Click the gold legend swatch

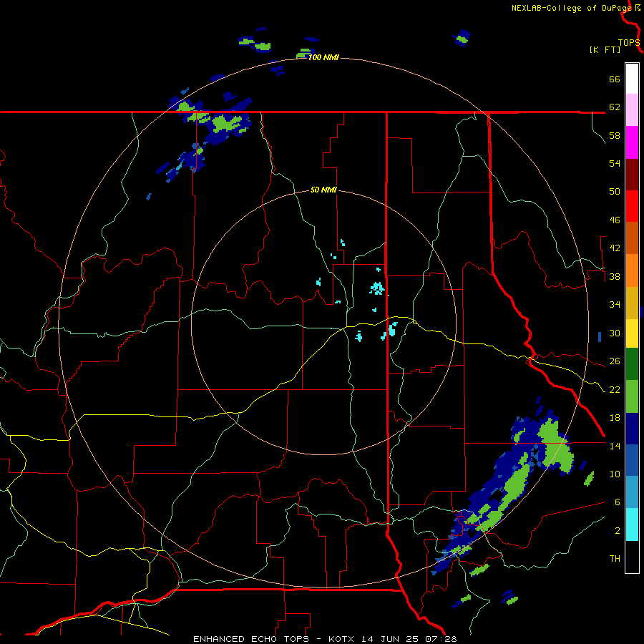click(632, 303)
